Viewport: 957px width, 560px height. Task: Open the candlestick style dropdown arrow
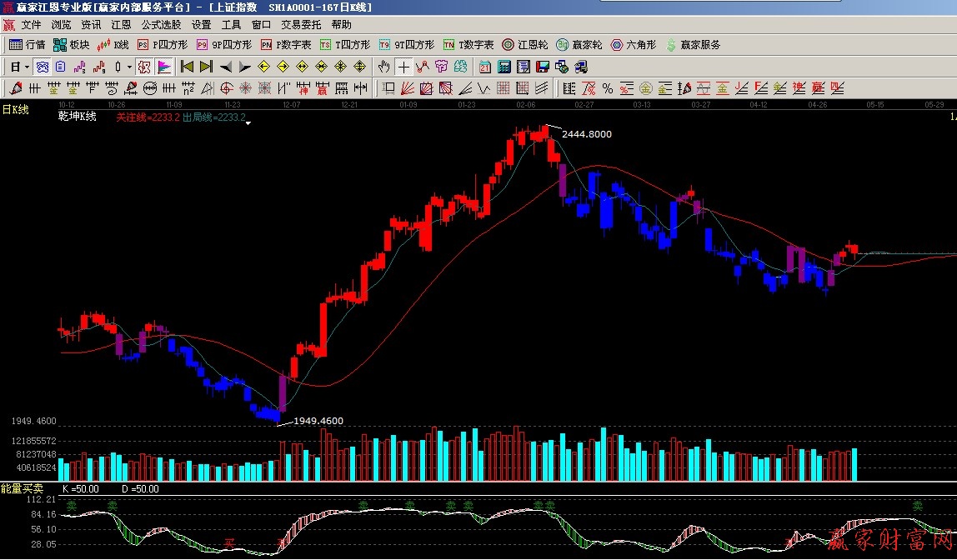(129, 67)
